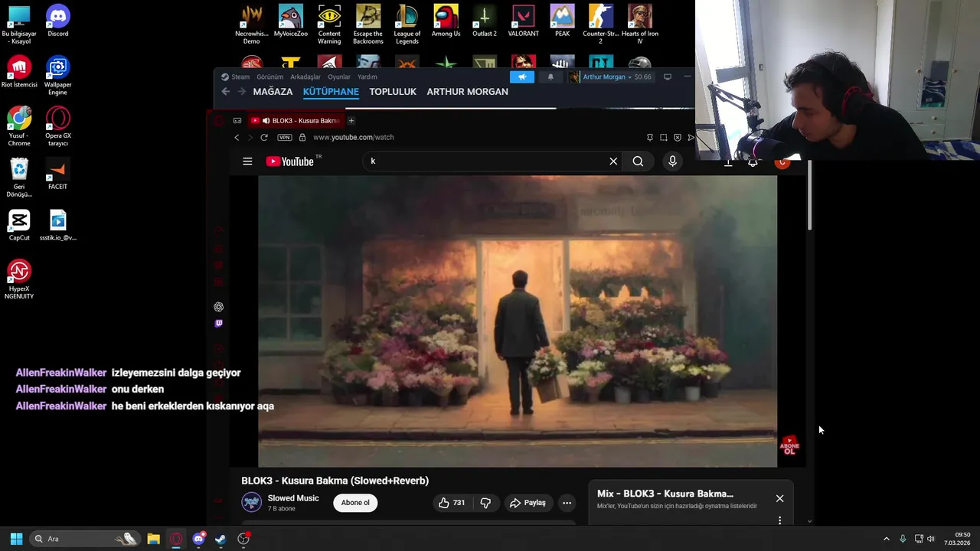Viewport: 980px width, 551px height.
Task: Open the FACEIT desktop shortcut
Action: click(57, 174)
